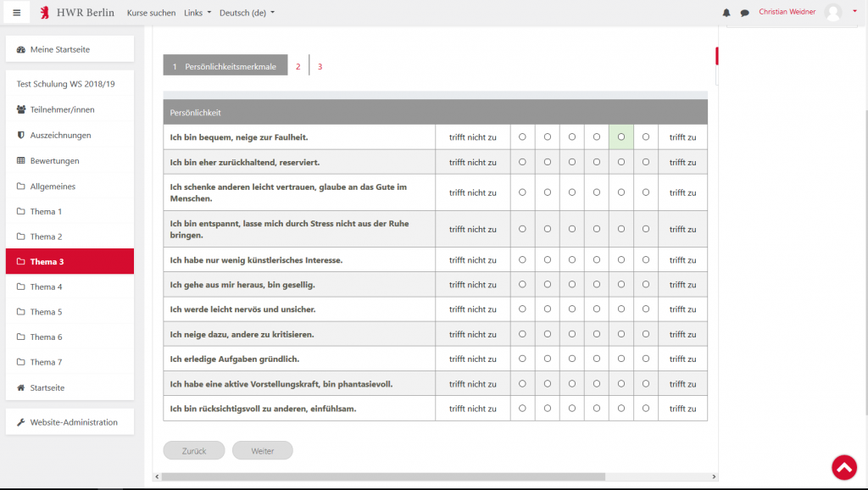
Task: Select highlighted radio for 'Ich bin bequem'
Action: (x=621, y=136)
